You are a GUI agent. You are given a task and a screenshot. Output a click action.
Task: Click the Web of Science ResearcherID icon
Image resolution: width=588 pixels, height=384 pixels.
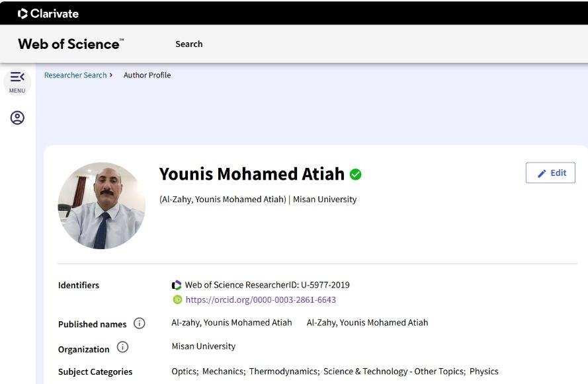tap(177, 286)
